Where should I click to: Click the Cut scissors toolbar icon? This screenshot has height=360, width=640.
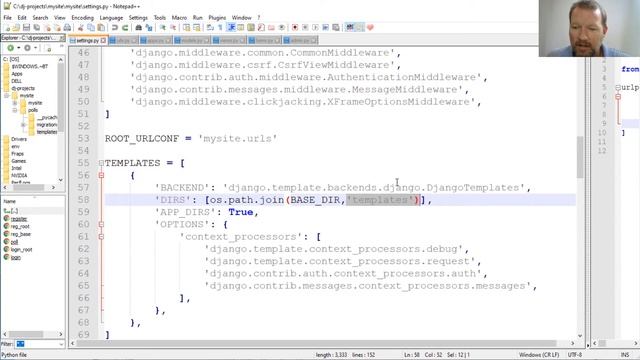(x=81, y=28)
